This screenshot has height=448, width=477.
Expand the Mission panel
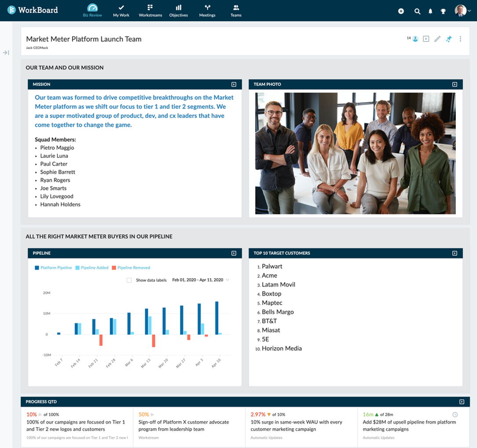pyautogui.click(x=234, y=84)
